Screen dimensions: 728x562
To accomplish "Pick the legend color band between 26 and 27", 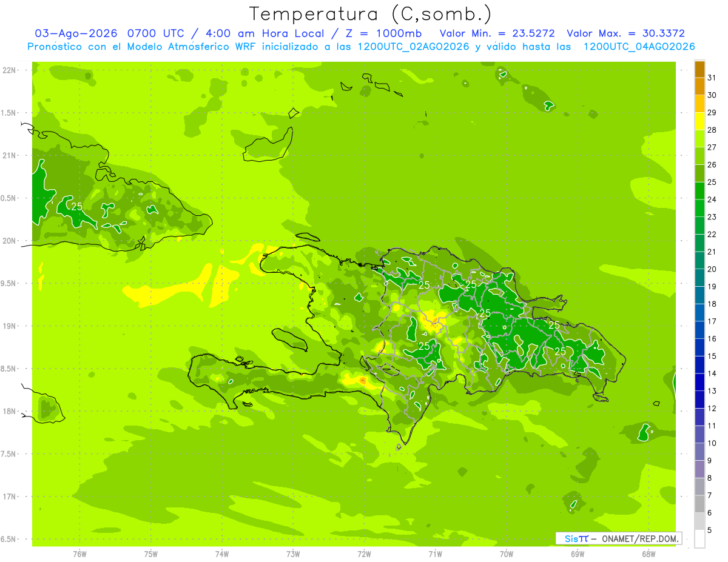I will coord(699,156).
